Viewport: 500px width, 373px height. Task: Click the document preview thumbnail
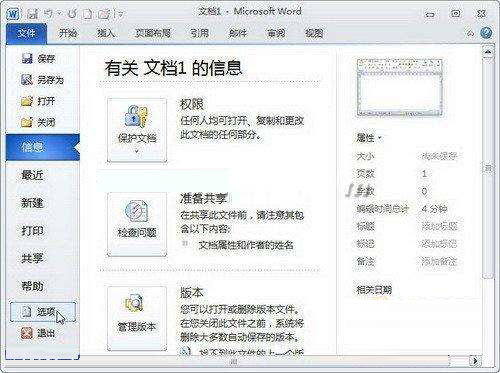coord(400,88)
